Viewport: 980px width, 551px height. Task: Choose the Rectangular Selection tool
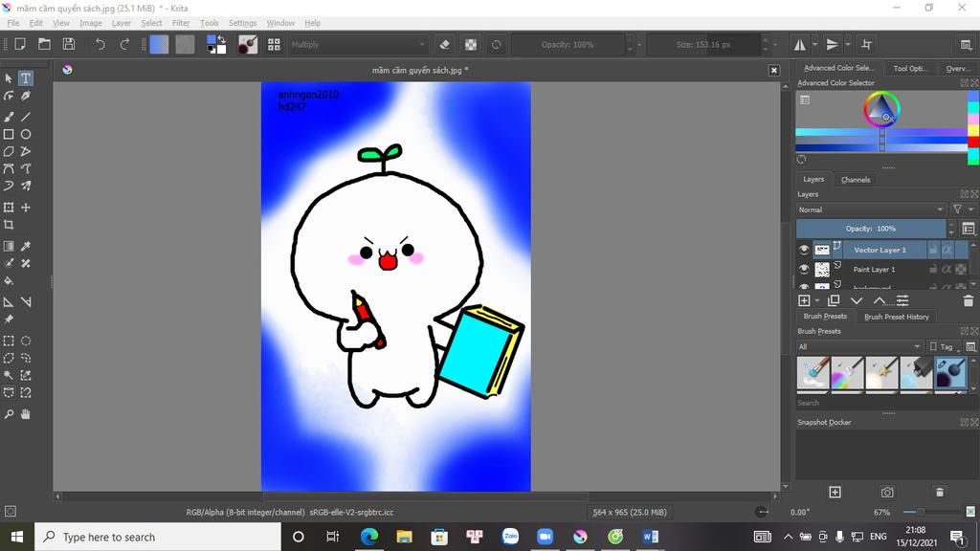(x=8, y=342)
